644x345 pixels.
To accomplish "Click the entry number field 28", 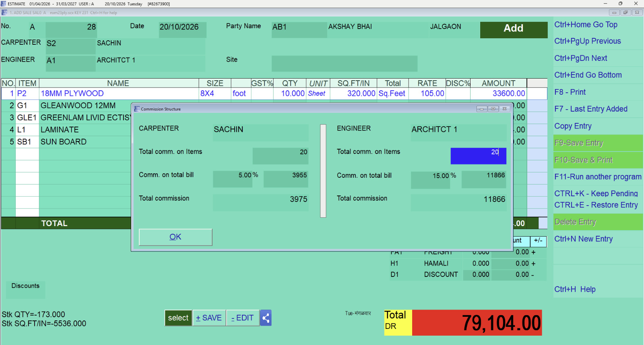I will tap(71, 30).
